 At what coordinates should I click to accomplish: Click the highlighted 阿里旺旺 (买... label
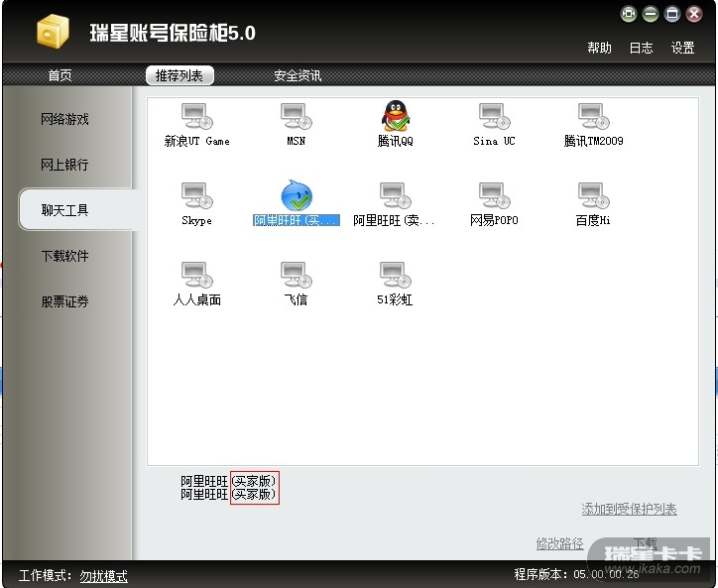click(297, 220)
